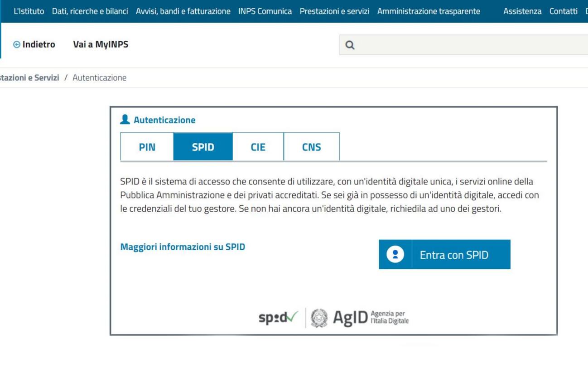Select the SPID tab
This screenshot has height=368, width=588.
203,147
